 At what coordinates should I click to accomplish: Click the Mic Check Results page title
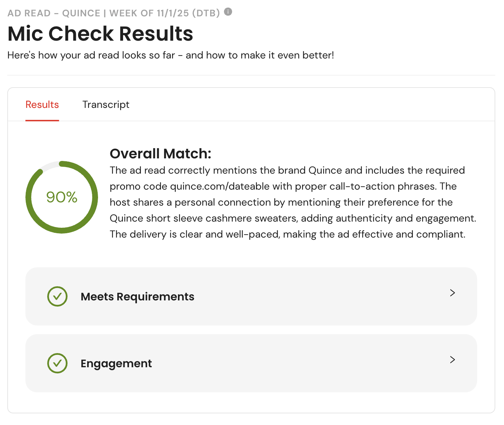pyautogui.click(x=100, y=34)
